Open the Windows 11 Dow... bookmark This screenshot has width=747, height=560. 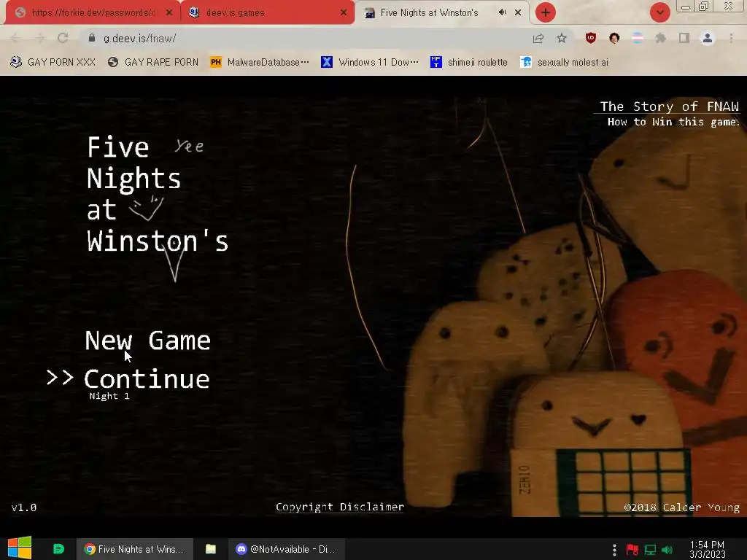[x=370, y=63]
